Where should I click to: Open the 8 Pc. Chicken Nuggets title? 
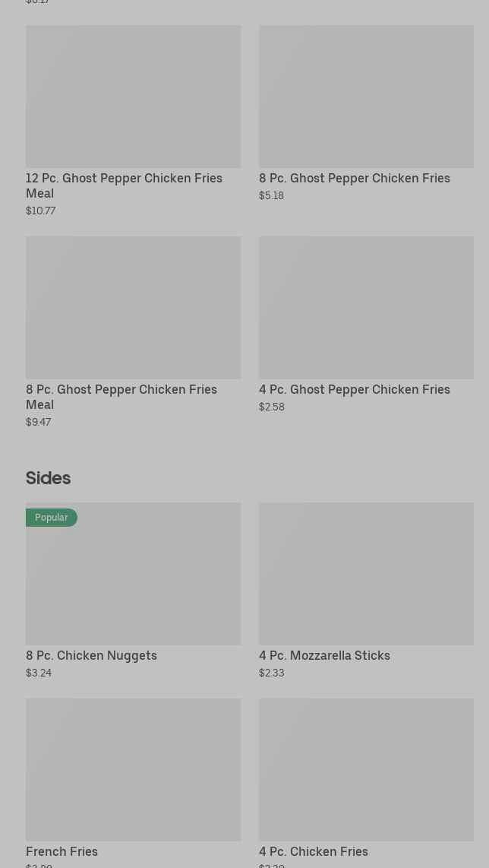[91, 655]
